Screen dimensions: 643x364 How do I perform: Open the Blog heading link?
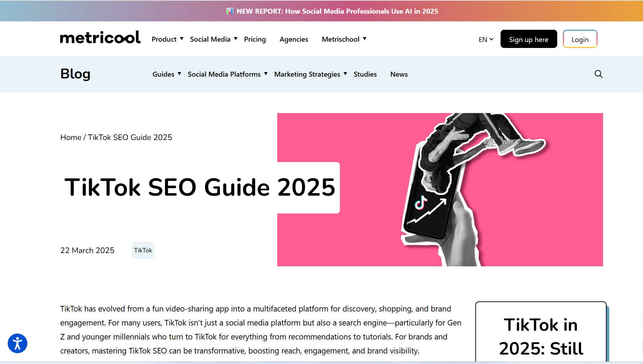pos(75,74)
